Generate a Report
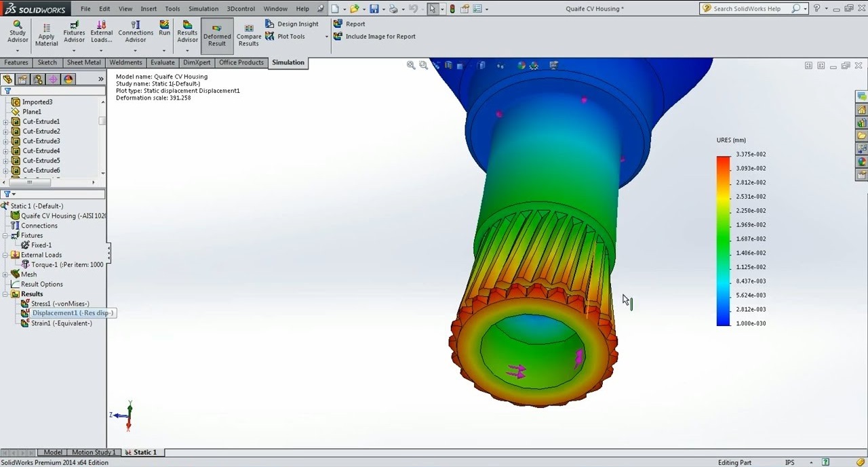 coord(349,24)
